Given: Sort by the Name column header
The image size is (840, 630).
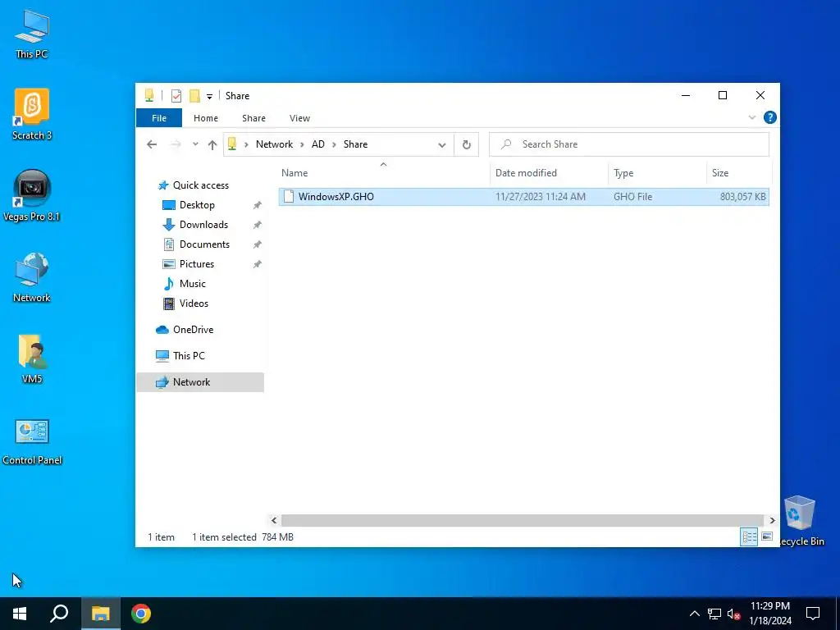Looking at the screenshot, I should point(384,173).
